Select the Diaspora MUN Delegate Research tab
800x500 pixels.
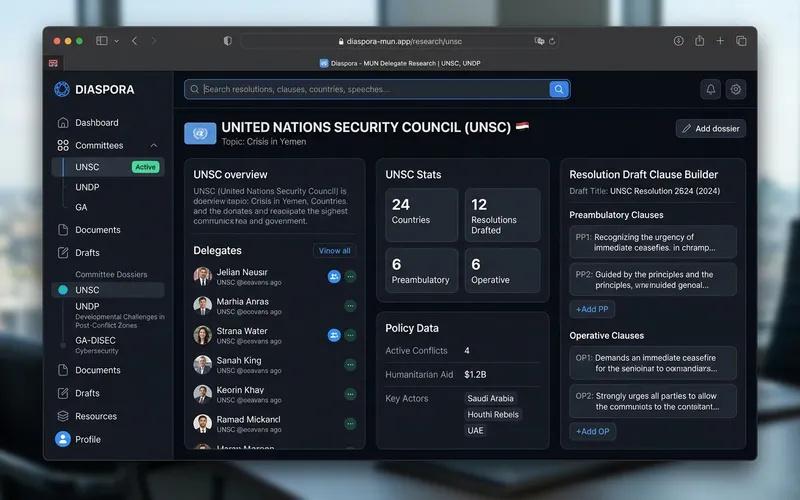tap(400, 63)
